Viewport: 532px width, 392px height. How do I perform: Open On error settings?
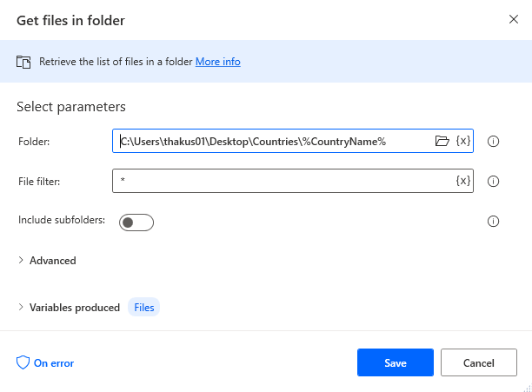(x=54, y=363)
